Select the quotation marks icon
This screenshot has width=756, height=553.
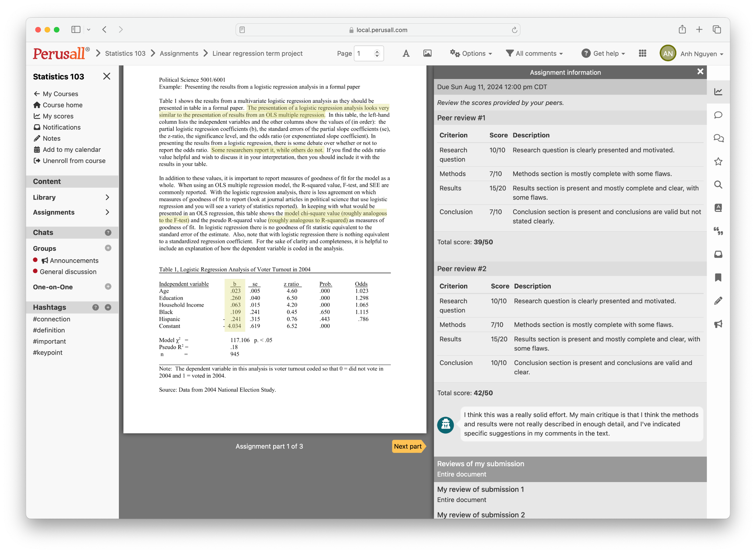[x=718, y=232]
